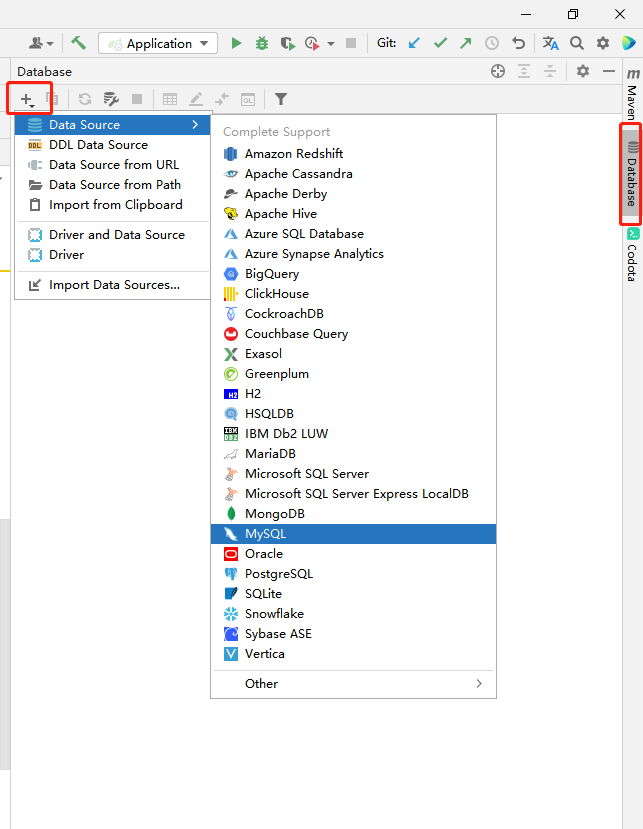Click the Rollback undo arrow icon
Screen dimensions: 643x829
coord(518,43)
